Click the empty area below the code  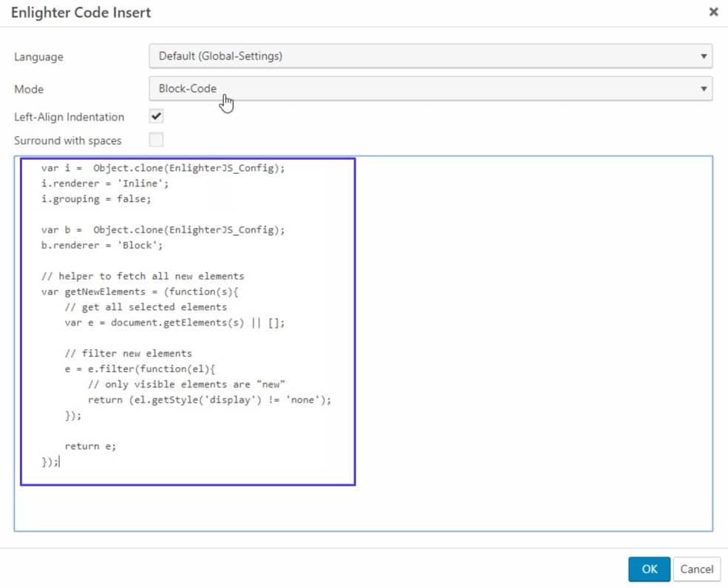(362, 508)
